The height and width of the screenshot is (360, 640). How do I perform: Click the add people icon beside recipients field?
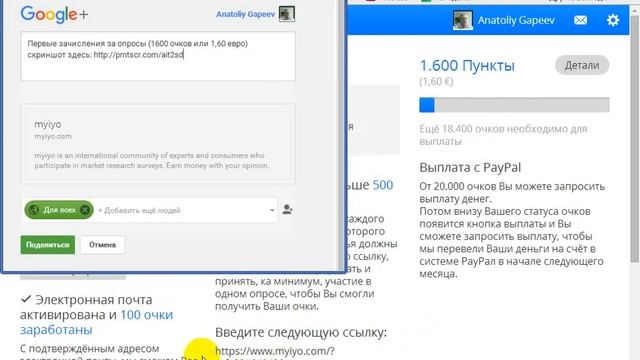[287, 210]
